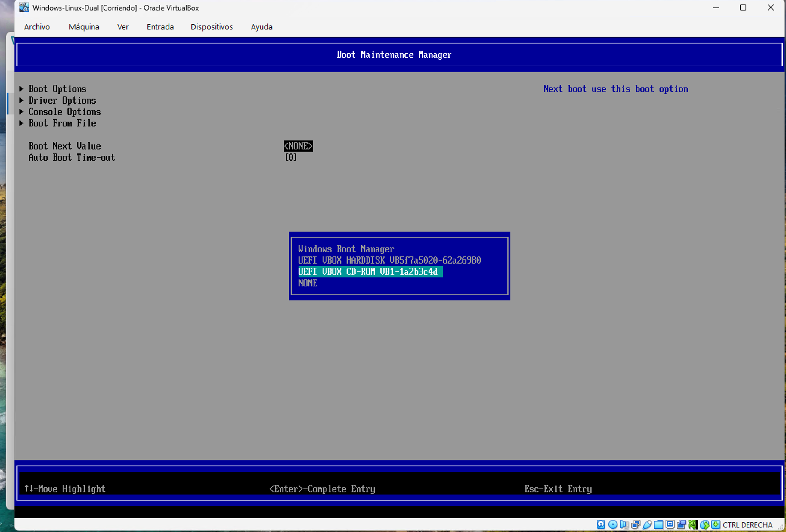Click the USB devices status icon
Screen dimensions: 786x532
[x=647, y=524]
